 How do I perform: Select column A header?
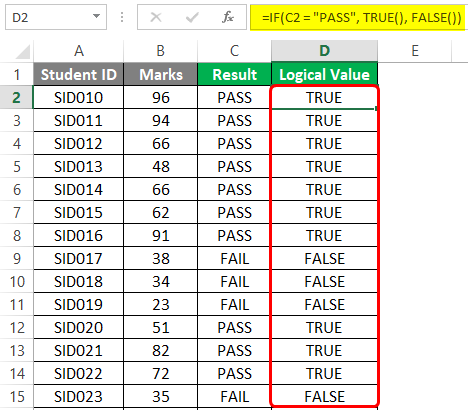[79, 51]
